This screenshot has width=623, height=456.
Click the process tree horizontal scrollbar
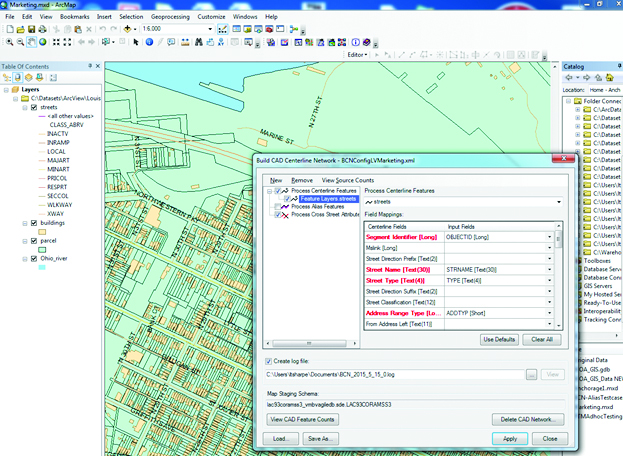pyautogui.click(x=312, y=344)
